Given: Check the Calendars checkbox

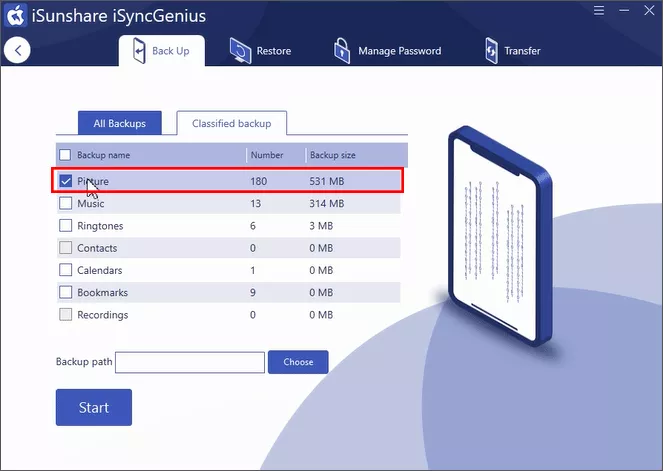Looking at the screenshot, I should pyautogui.click(x=66, y=270).
